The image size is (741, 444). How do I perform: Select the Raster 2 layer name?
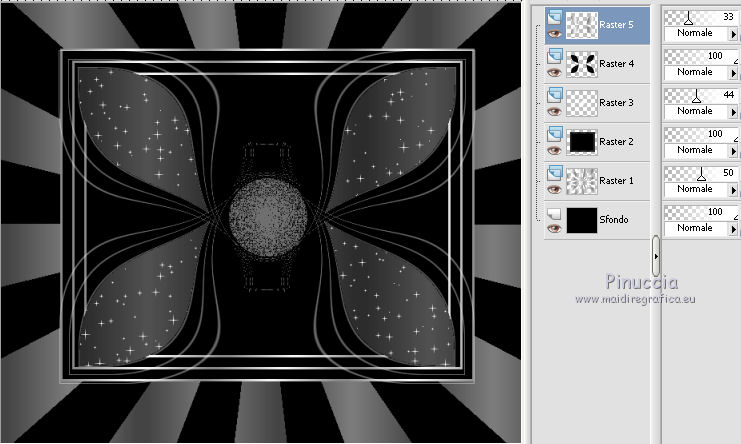616,142
